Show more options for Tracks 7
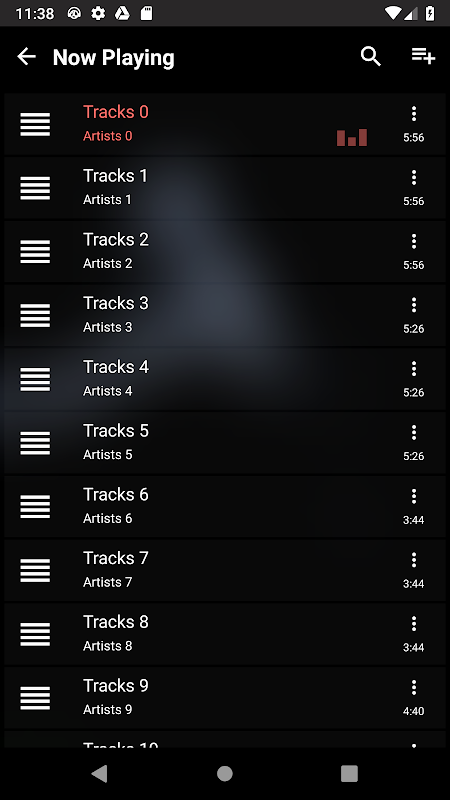Screen dimensions: 450x800 [x=414, y=560]
